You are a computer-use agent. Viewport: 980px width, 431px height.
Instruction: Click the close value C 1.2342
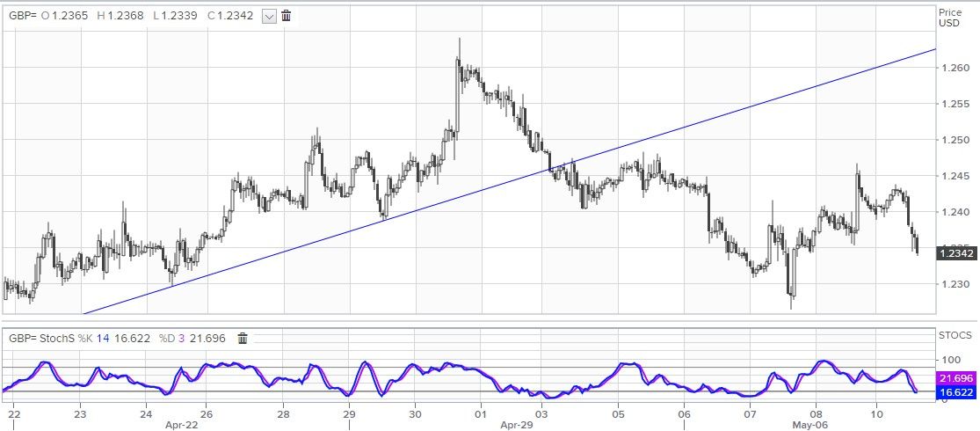point(230,16)
